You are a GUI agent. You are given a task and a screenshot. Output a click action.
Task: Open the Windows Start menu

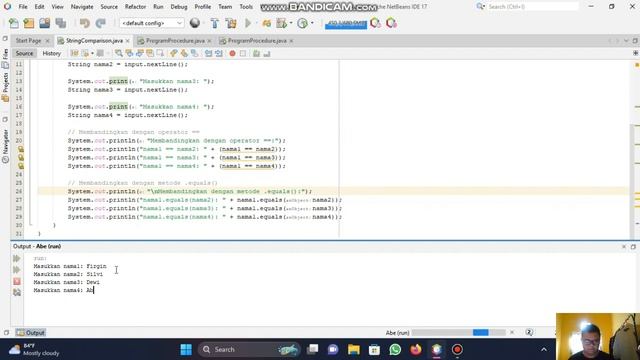[186, 349]
